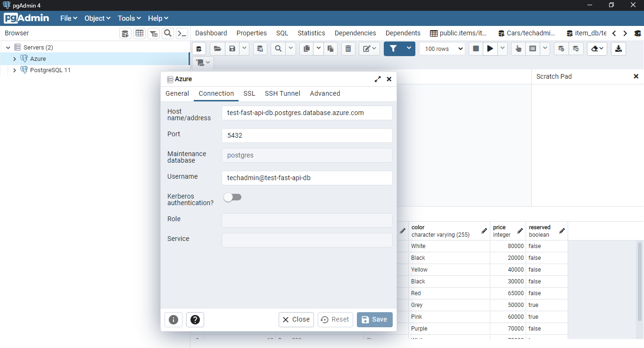Screen dimensions: 644x348
Task: Click the Host name/address input field
Action: click(x=307, y=113)
